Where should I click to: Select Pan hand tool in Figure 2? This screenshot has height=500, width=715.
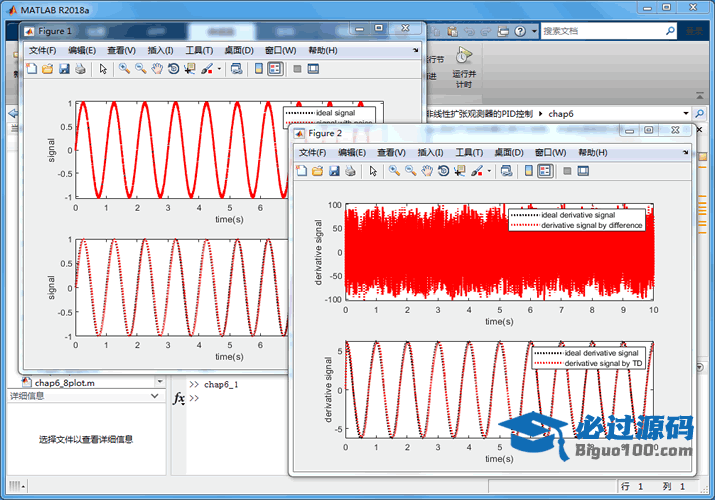coord(427,171)
